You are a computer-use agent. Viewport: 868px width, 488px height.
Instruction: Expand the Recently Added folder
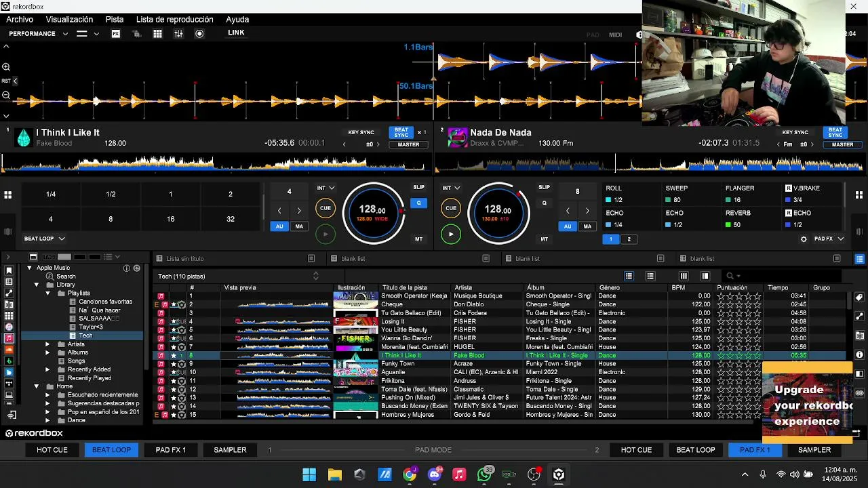tap(47, 369)
